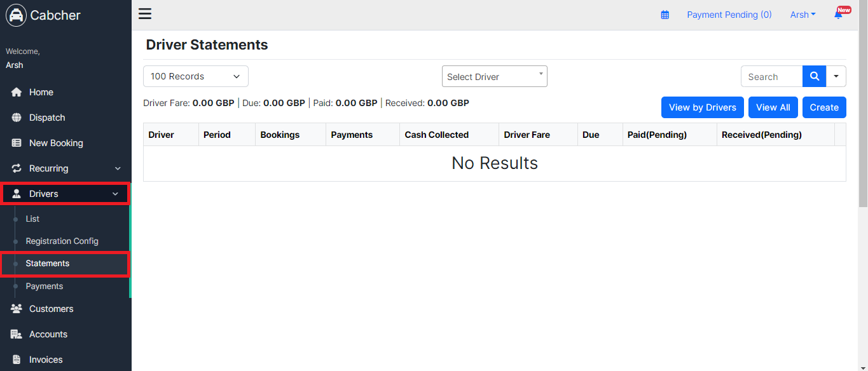The height and width of the screenshot is (371, 868).
Task: Click the Cabcher car logo
Action: [16, 15]
